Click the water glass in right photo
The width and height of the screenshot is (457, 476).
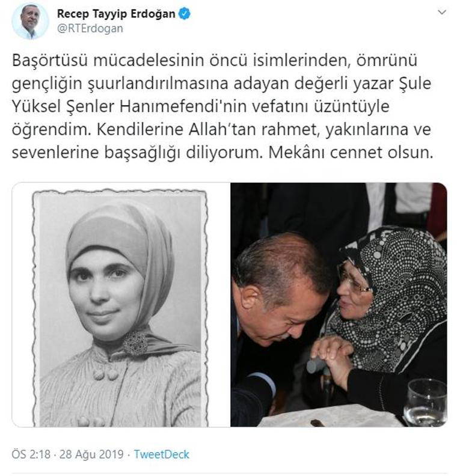tap(425, 402)
